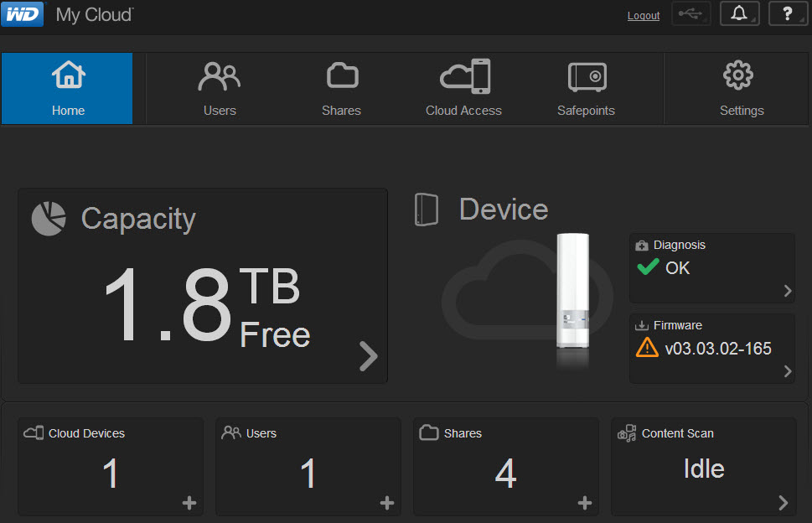The width and height of the screenshot is (812, 523).
Task: Open the USB devices icon
Action: (690, 13)
